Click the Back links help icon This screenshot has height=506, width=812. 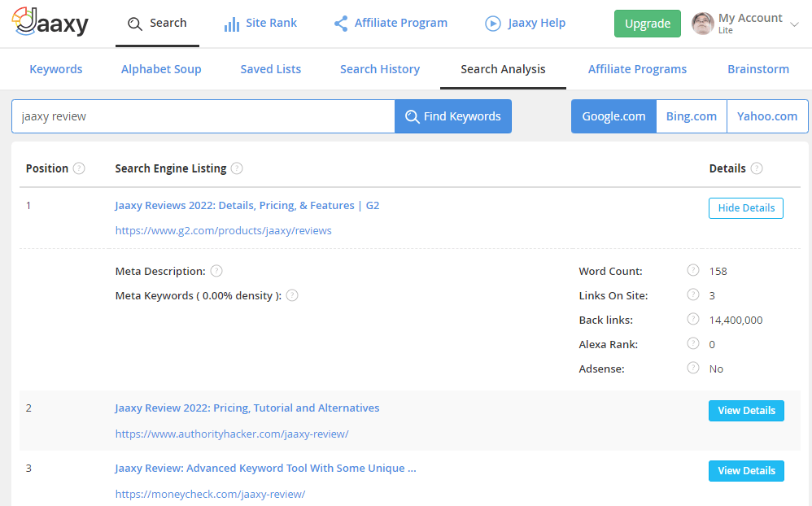coord(693,319)
